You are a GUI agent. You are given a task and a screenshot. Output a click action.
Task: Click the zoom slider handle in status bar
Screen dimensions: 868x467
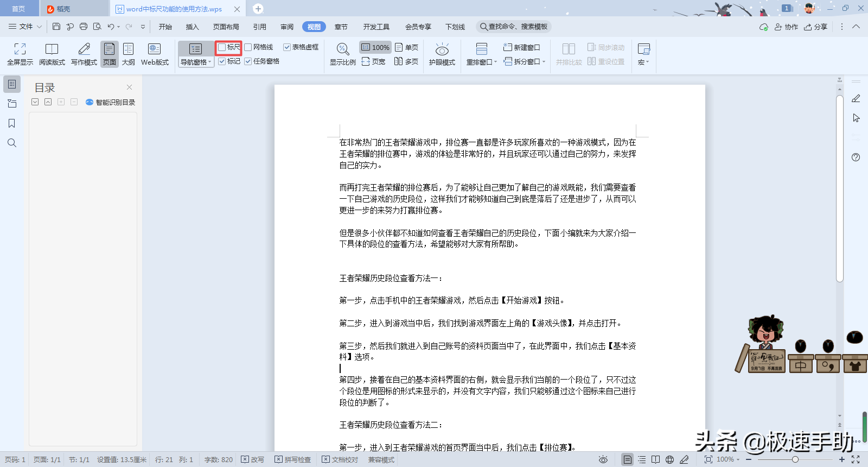795,459
